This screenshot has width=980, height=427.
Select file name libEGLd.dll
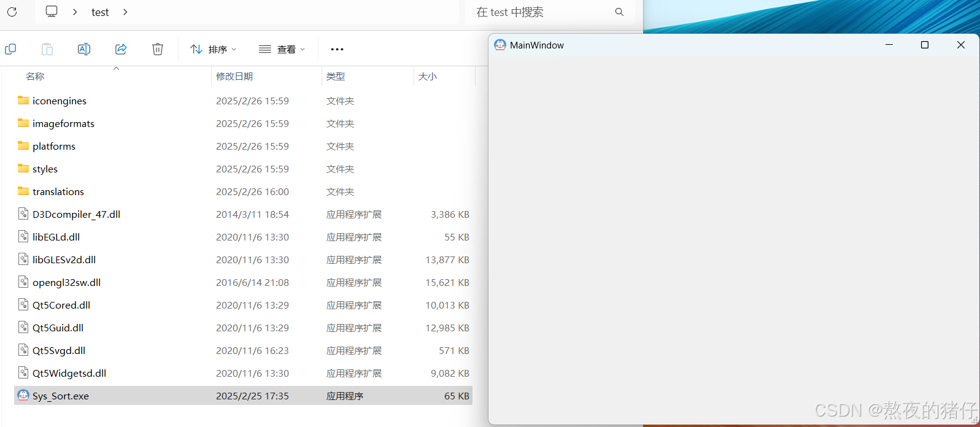(56, 237)
